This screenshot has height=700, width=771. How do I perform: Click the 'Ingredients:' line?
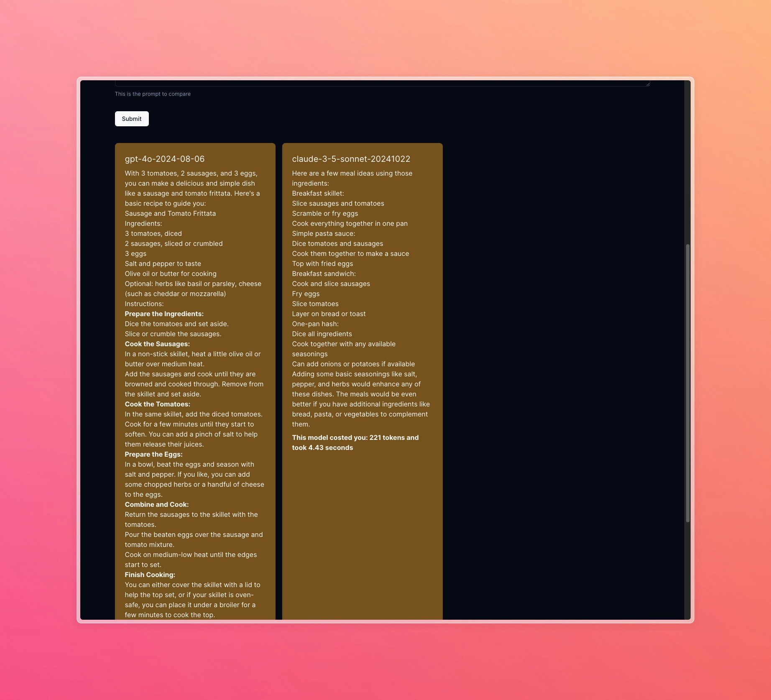(143, 223)
